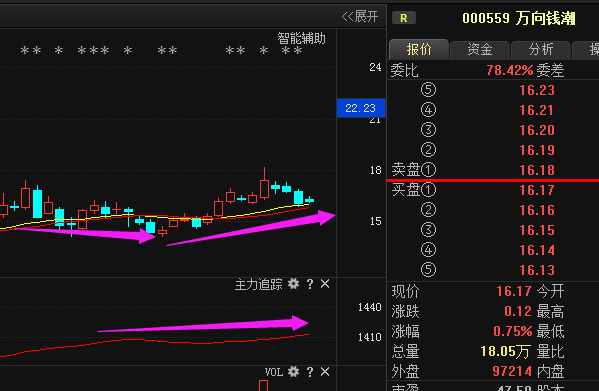Select buy level 5 price 16.13
599x391 pixels.
[537, 270]
